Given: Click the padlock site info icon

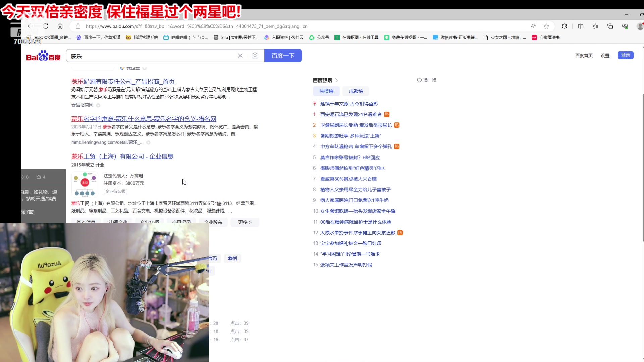Looking at the screenshot, I should 78,26.
